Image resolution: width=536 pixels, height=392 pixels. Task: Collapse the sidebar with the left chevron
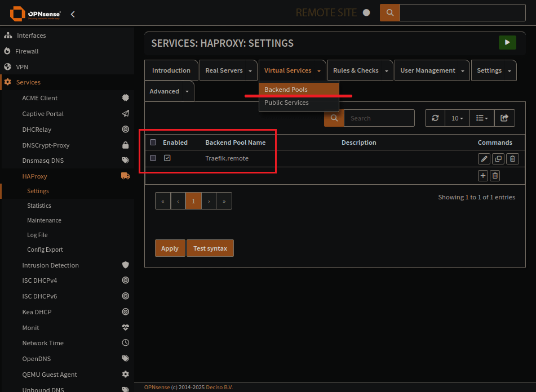click(x=73, y=14)
